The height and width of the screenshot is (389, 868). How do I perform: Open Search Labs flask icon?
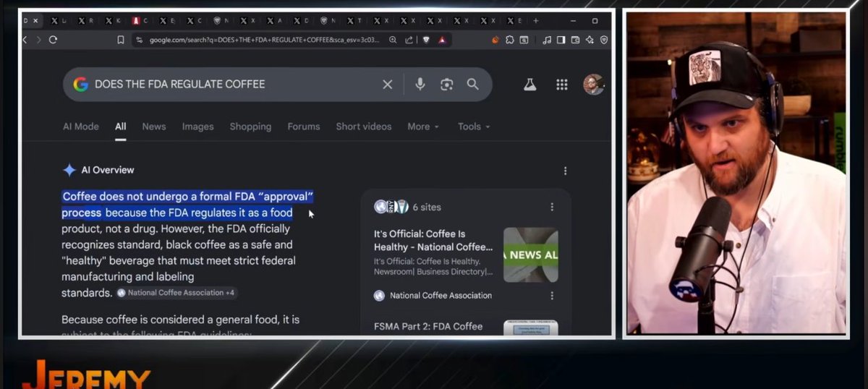pyautogui.click(x=530, y=85)
